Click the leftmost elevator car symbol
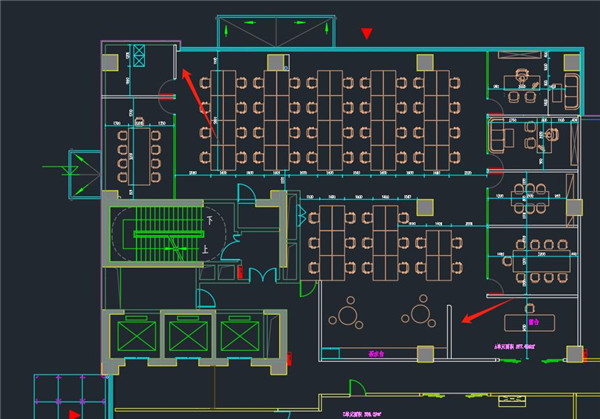This screenshot has height=419, width=600. (136, 336)
